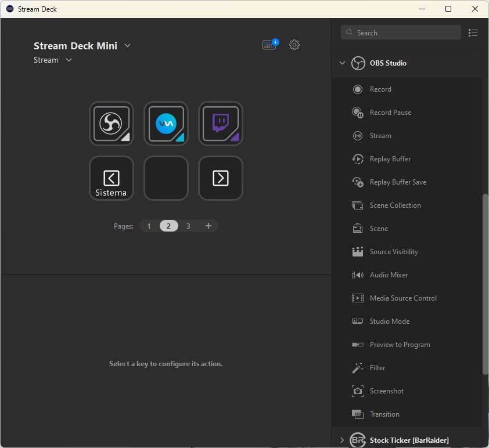Click the Preview to Program icon

point(357,345)
